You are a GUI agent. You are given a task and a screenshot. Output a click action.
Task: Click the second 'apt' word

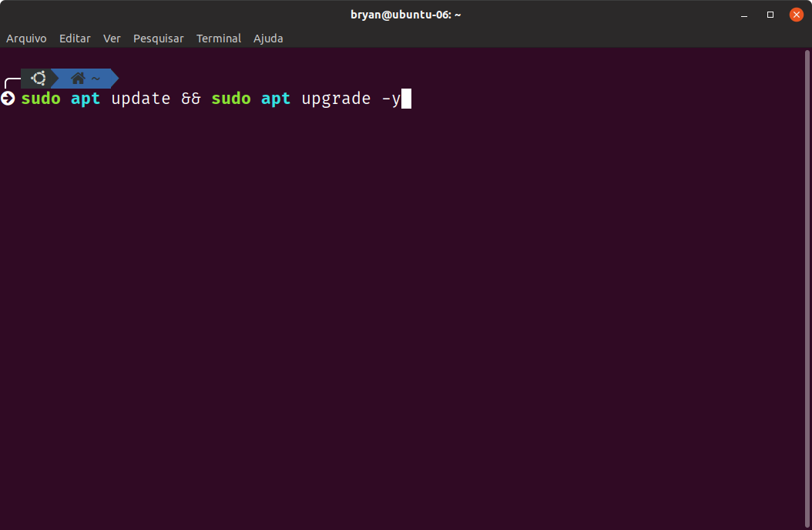tap(276, 99)
